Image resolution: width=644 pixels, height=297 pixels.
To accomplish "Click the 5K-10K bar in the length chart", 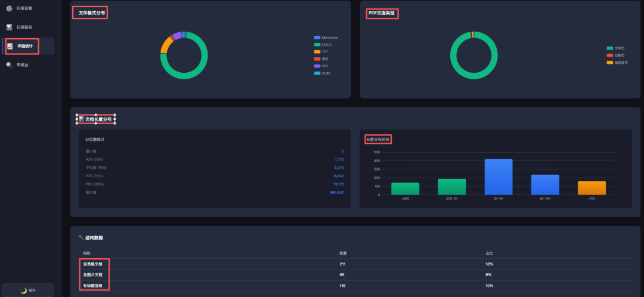I will pyautogui.click(x=545, y=185).
